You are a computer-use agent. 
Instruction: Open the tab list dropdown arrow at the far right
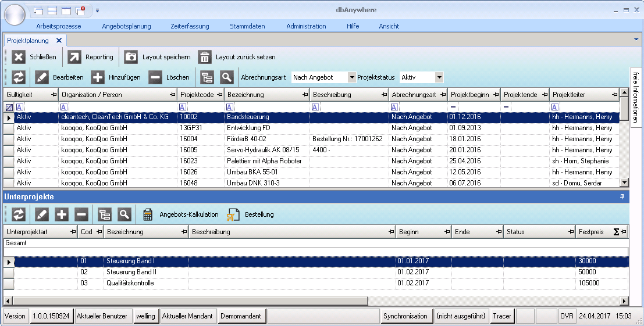636,38
